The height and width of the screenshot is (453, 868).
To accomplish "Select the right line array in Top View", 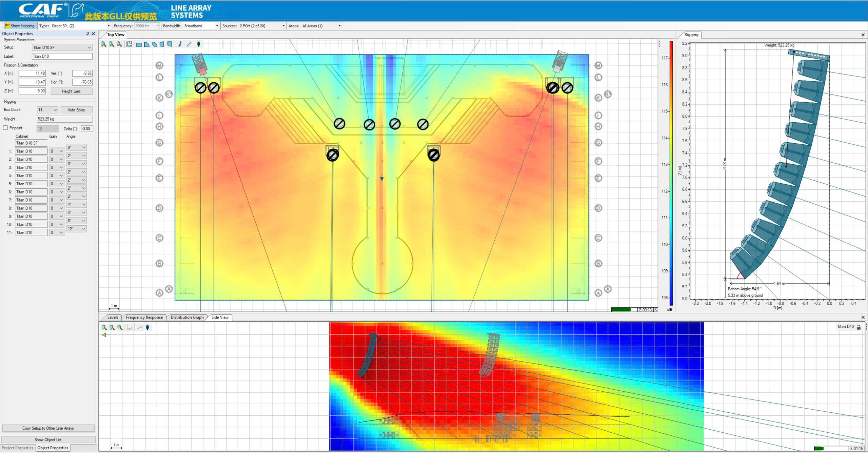I will point(560,61).
